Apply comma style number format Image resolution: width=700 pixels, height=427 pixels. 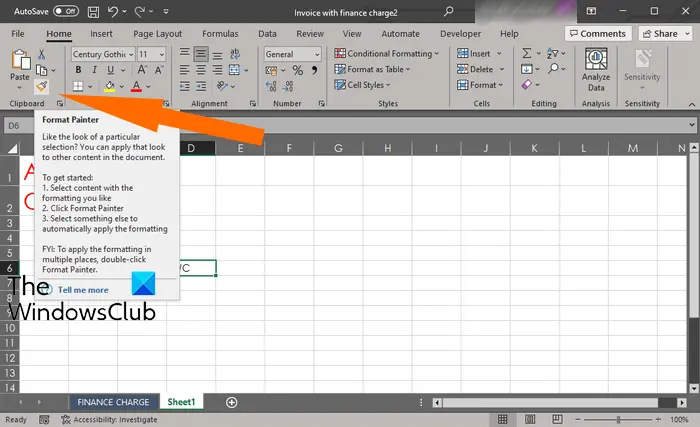pyautogui.click(x=315, y=70)
